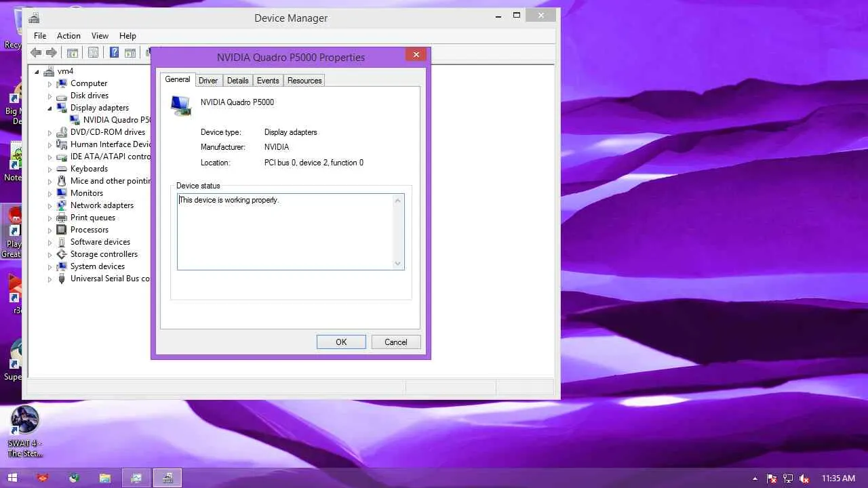Expand the System devices category arrow

click(x=50, y=267)
